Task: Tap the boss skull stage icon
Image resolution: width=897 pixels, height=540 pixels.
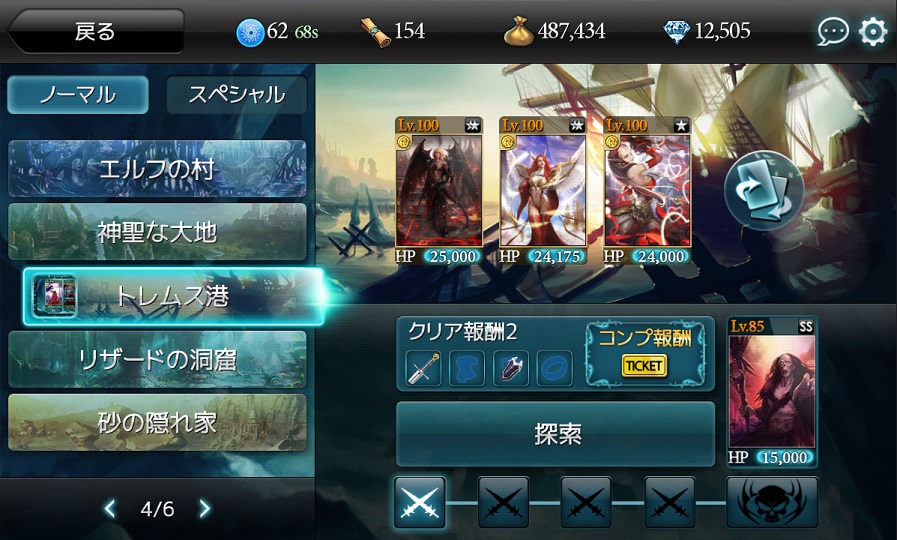Action: pyautogui.click(x=772, y=502)
